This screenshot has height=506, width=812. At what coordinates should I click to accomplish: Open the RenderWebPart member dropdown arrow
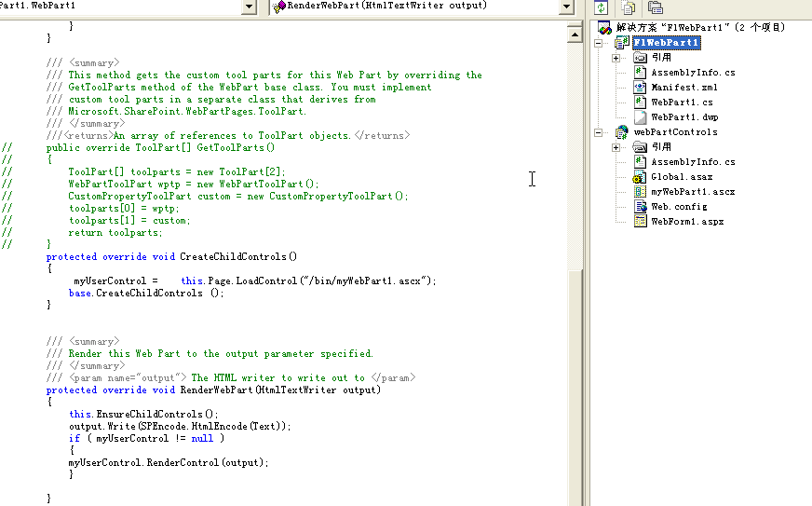[x=566, y=7]
